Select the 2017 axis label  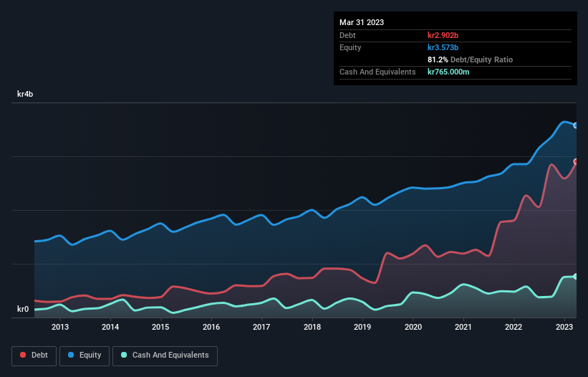261,327
